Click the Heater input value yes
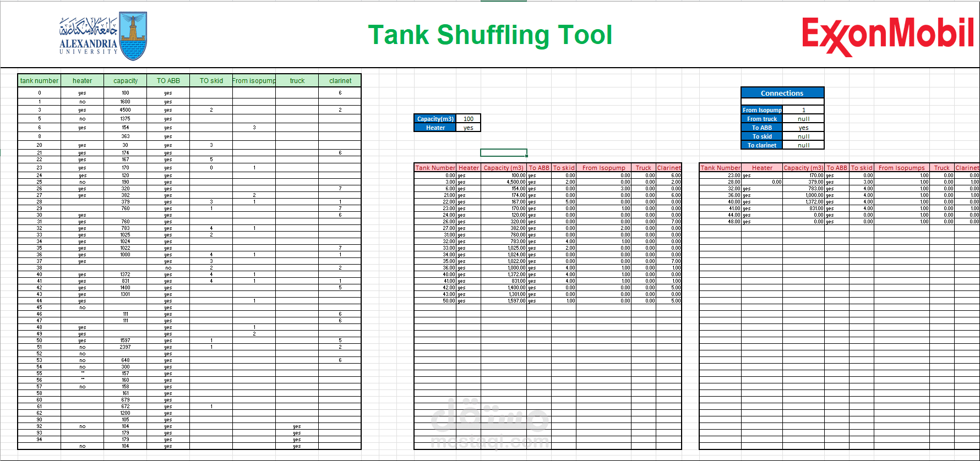 coord(468,128)
